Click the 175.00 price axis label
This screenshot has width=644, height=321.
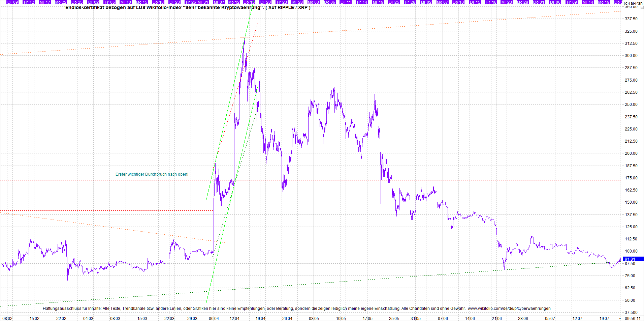(x=631, y=178)
